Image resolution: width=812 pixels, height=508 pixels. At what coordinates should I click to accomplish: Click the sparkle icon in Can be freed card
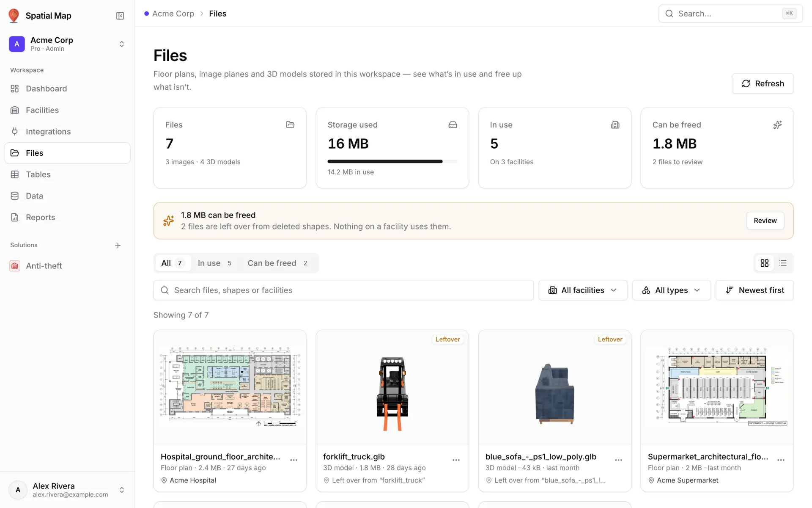(x=777, y=124)
